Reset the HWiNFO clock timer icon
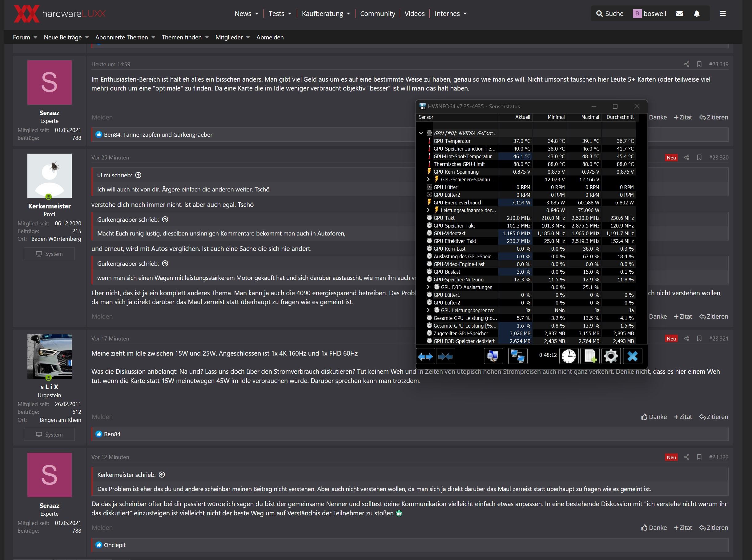The height and width of the screenshot is (560, 752). pyautogui.click(x=569, y=356)
